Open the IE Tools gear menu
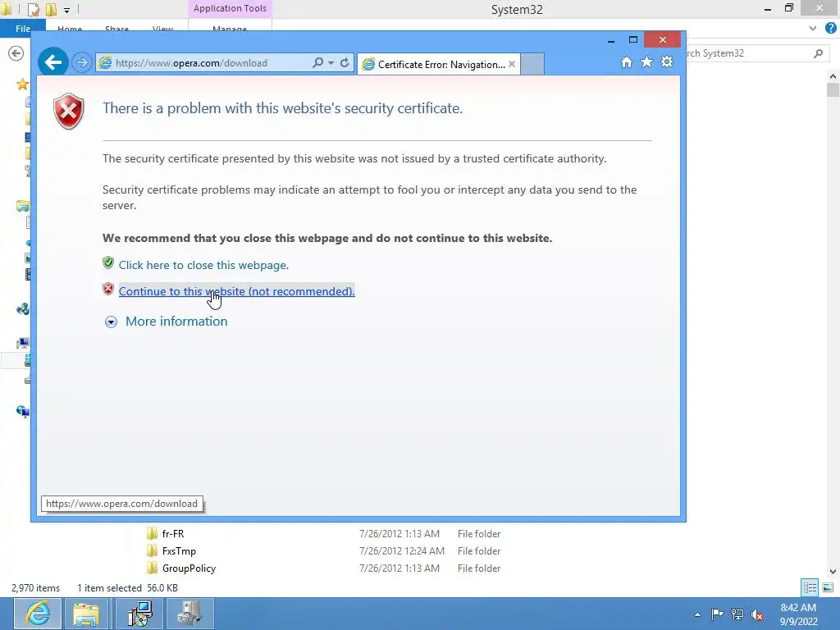 (x=667, y=62)
